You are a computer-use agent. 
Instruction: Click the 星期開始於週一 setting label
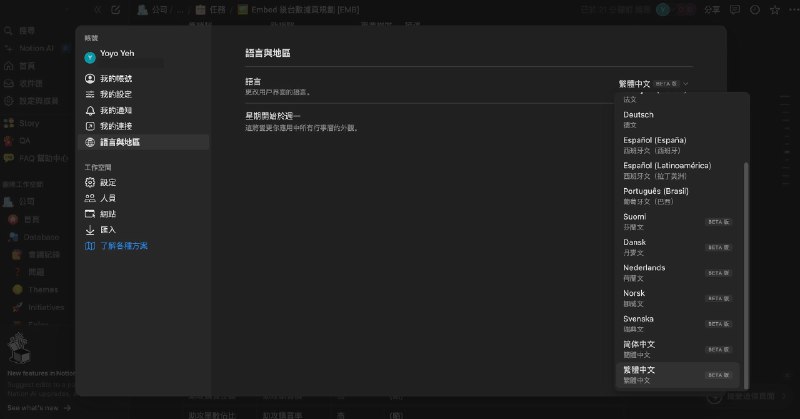coord(273,116)
